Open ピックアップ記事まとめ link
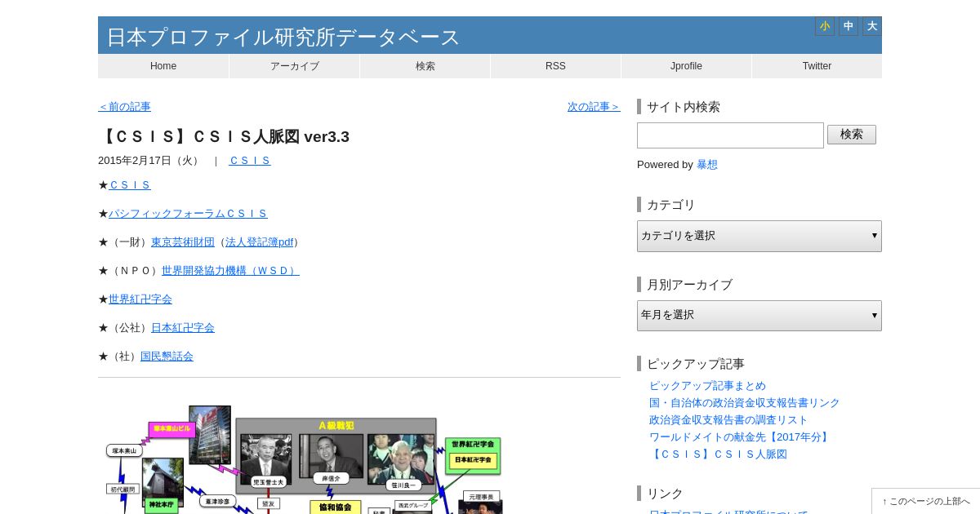980x514 pixels. [707, 386]
